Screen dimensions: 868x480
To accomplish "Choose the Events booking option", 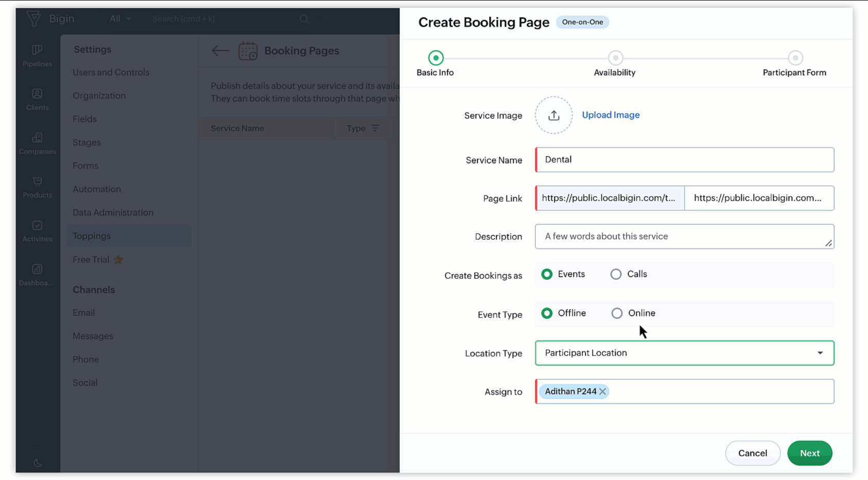I will point(547,274).
